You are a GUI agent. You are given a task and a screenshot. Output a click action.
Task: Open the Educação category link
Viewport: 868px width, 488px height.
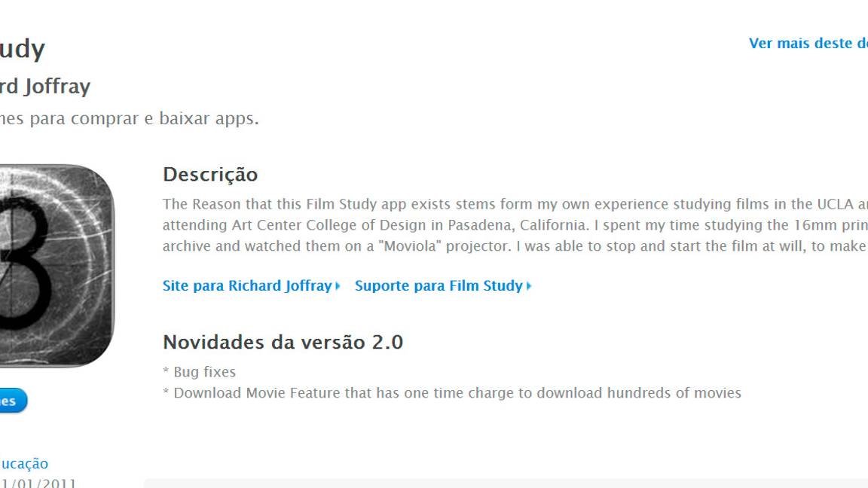[24, 464]
